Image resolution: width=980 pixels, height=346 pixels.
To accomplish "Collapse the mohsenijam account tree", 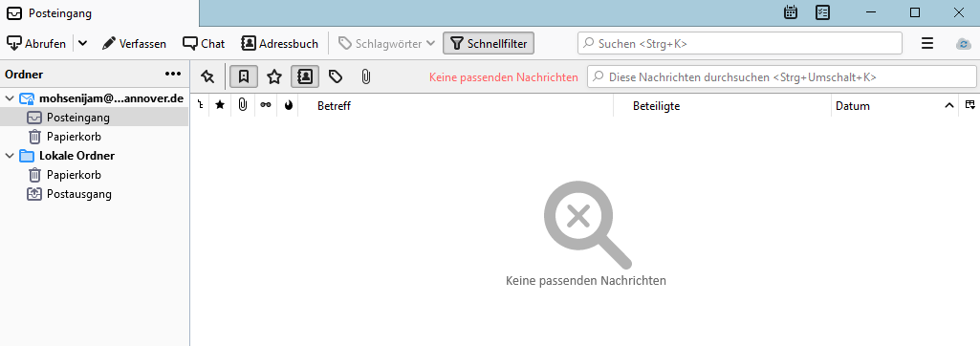I will tap(10, 98).
